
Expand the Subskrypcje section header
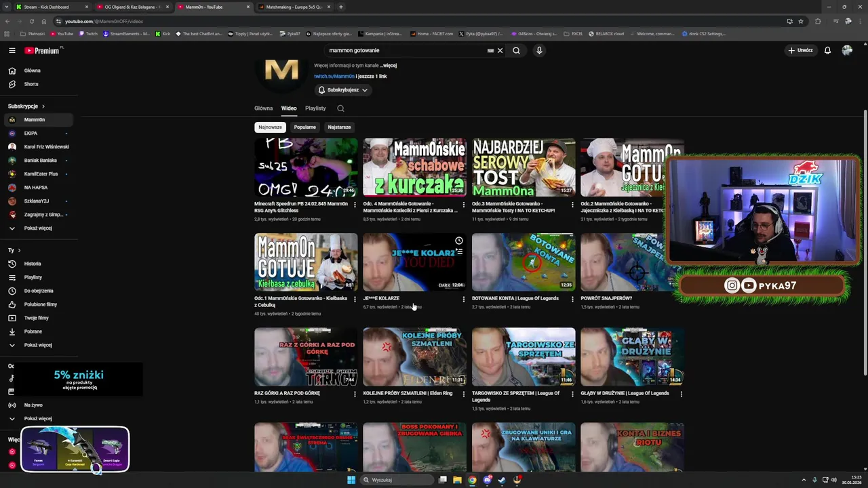coord(26,106)
